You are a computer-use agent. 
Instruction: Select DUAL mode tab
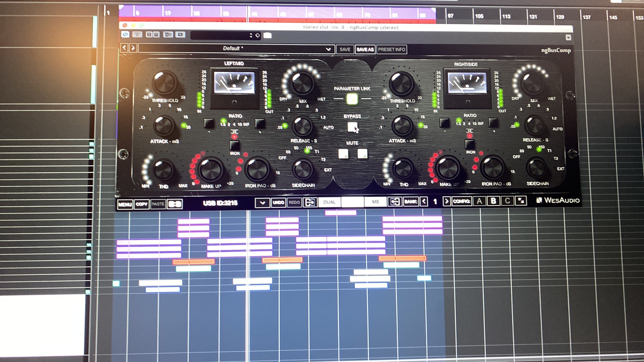(329, 202)
